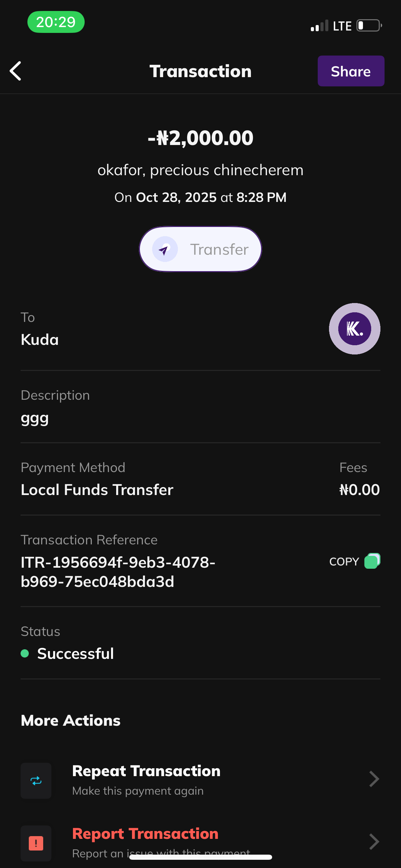
Task: Tap the paper plane transfer icon
Action: [x=165, y=249]
